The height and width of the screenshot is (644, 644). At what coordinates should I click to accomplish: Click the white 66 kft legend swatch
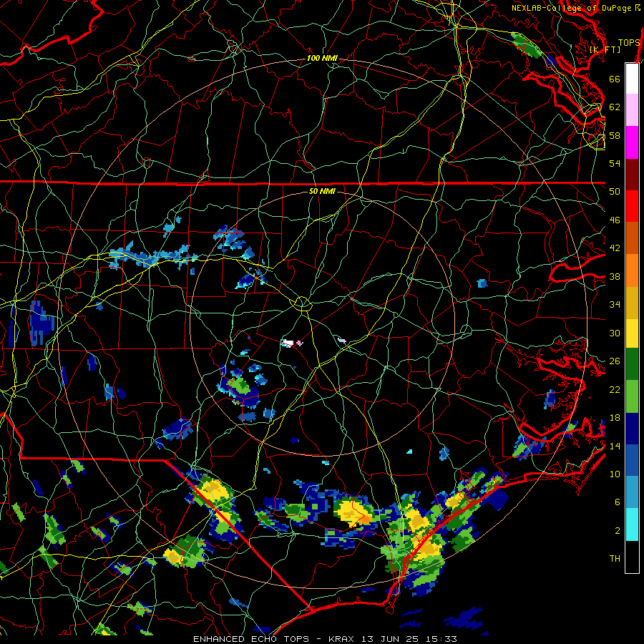[632, 79]
